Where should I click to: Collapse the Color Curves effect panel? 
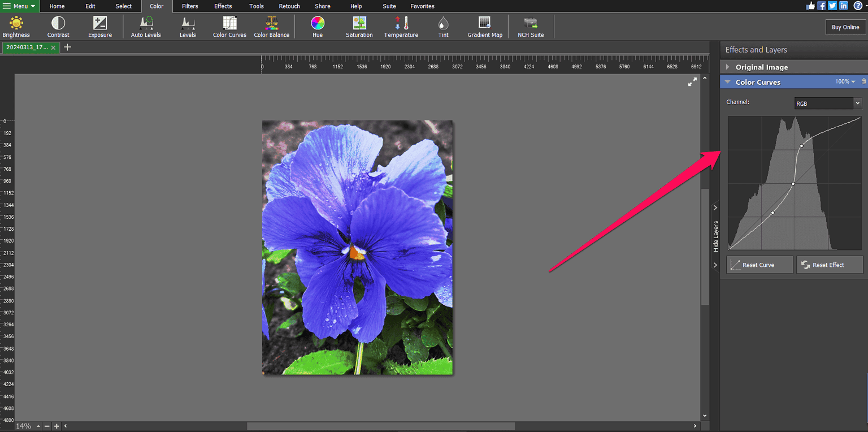point(727,81)
